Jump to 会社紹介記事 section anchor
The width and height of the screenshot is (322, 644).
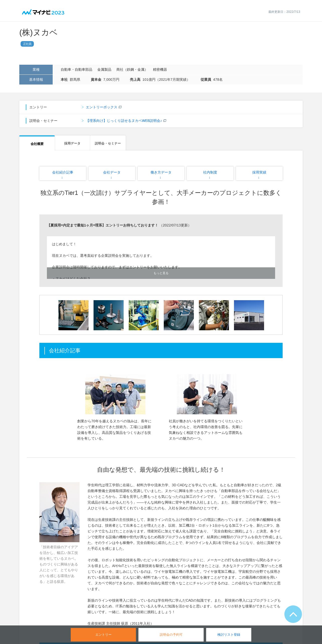63,173
